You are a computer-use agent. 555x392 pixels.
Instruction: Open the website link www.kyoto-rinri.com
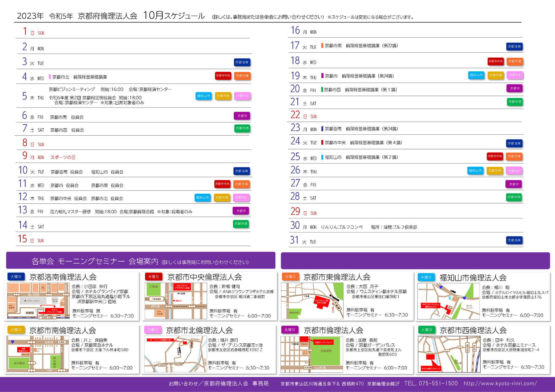pyautogui.click(x=500, y=383)
